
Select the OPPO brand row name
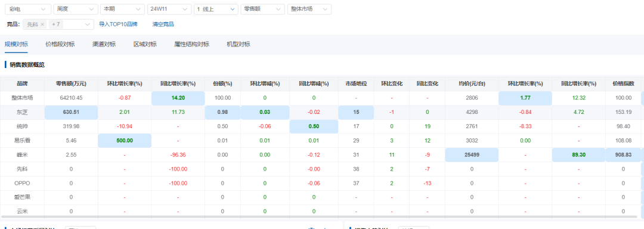(22, 183)
